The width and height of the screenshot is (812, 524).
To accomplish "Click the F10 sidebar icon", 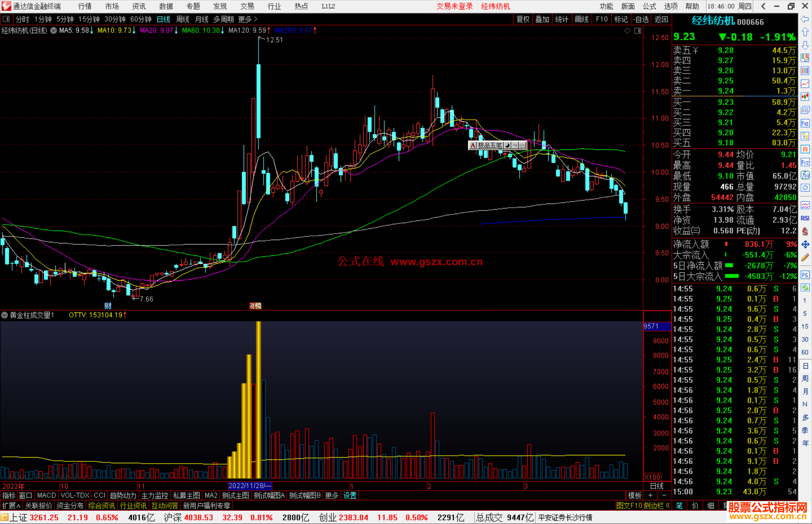I will 805,123.
